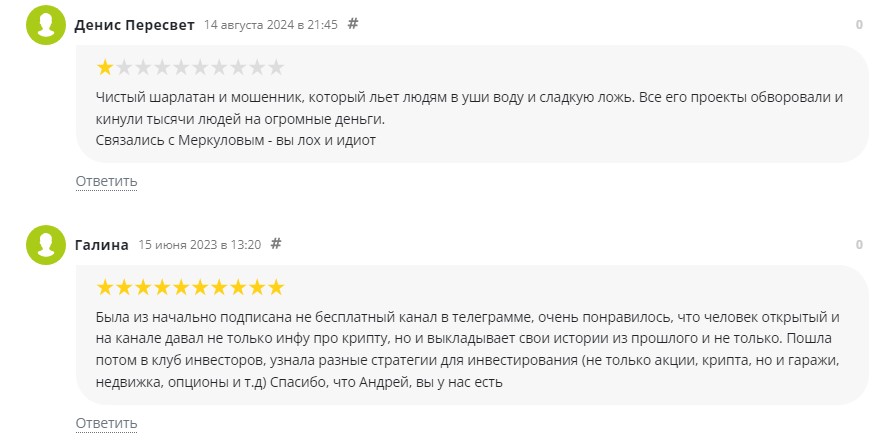
Task: Click the vote counter on Галина's comment
Action: [x=859, y=244]
